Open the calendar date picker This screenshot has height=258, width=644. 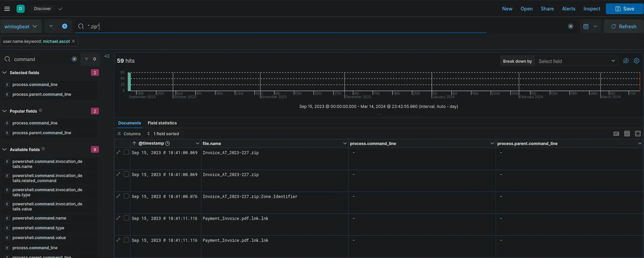click(586, 26)
